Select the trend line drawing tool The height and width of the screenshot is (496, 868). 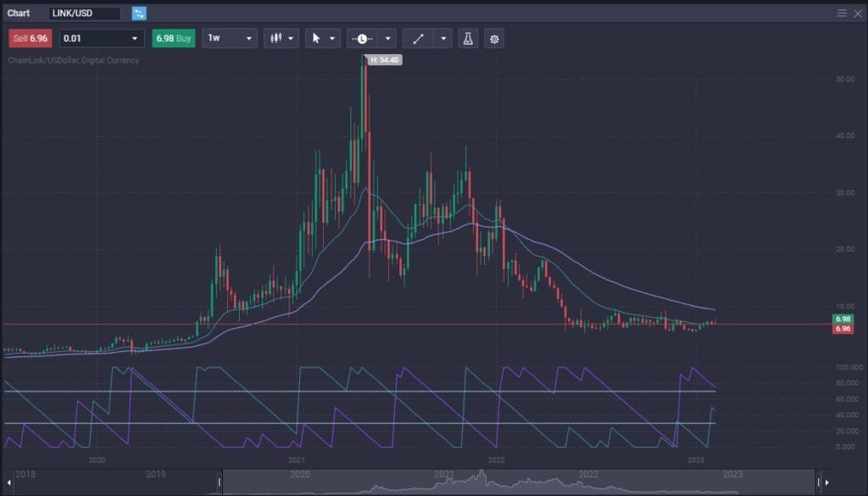418,38
